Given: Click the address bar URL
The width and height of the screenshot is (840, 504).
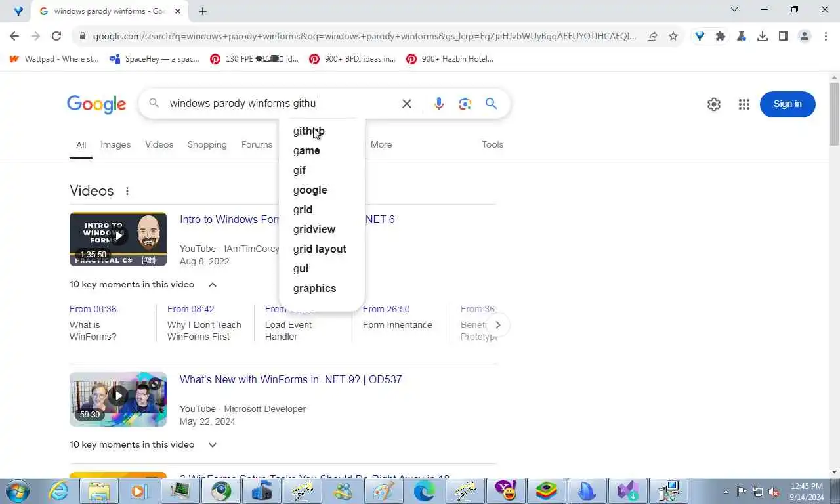Looking at the screenshot, I should click(364, 36).
